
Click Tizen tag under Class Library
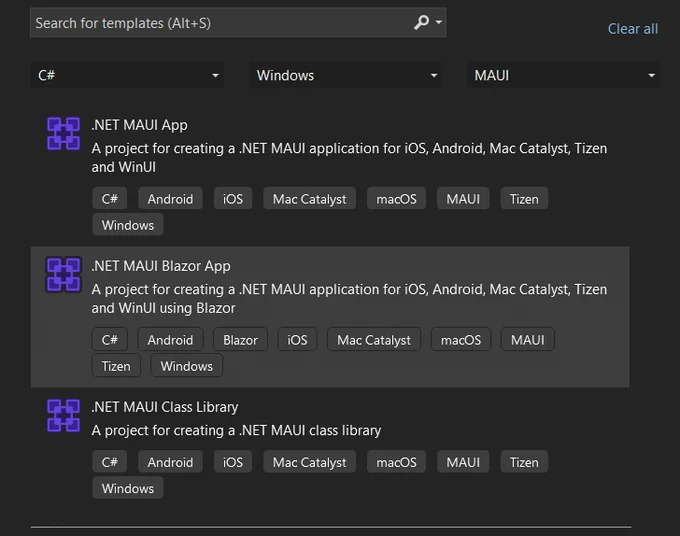524,462
